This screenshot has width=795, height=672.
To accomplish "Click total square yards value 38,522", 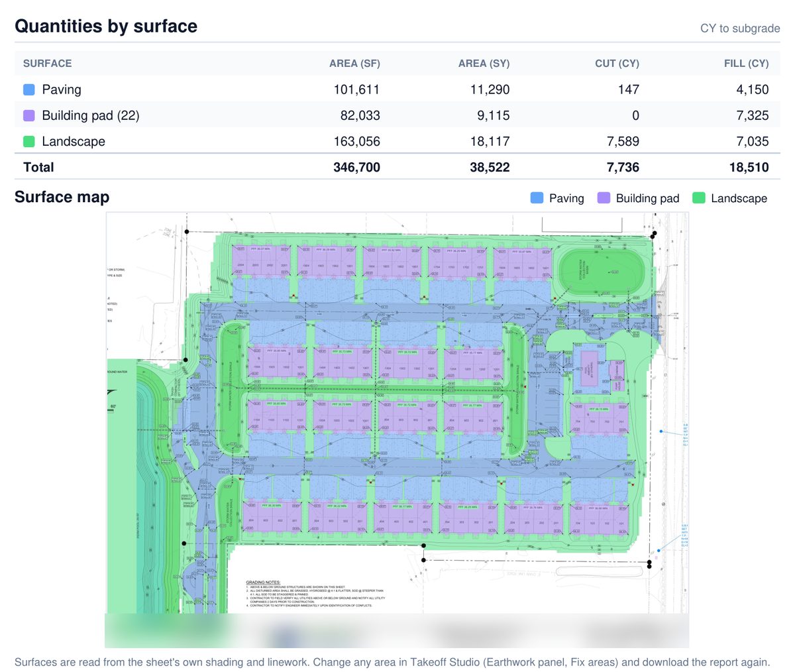I will (490, 167).
